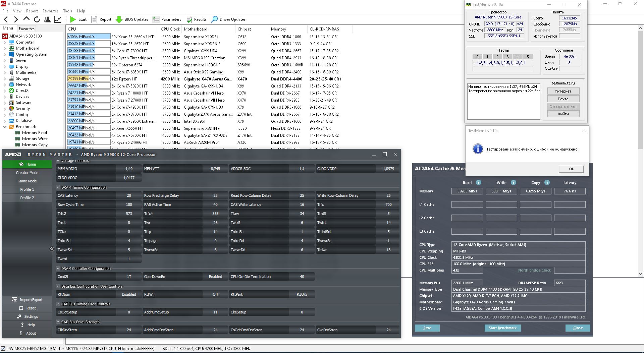Select the Memory Write benchmark
Image resolution: width=644 pixels, height=353 pixels.
pyautogui.click(x=35, y=139)
